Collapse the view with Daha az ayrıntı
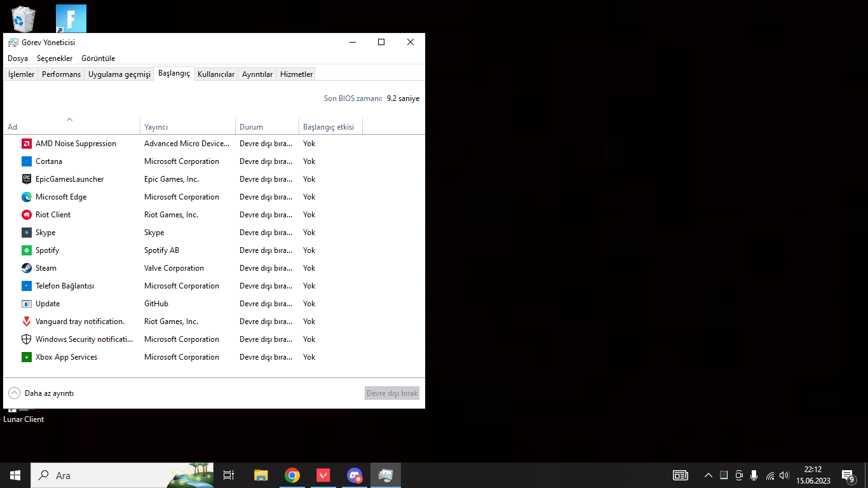Screen dimensions: 868x488 coord(41,393)
